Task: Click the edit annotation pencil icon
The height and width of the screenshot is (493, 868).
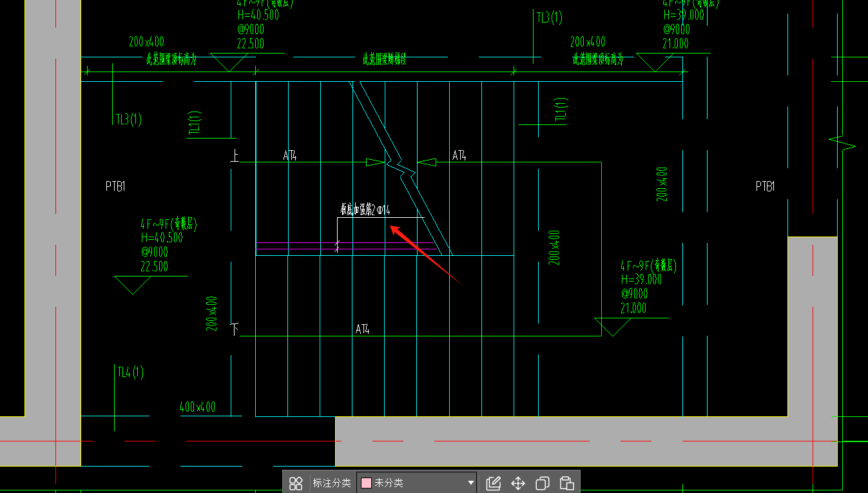Action: [x=494, y=483]
